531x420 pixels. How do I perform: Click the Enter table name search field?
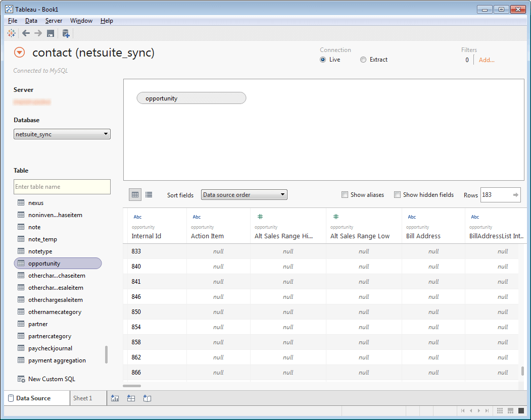point(62,187)
